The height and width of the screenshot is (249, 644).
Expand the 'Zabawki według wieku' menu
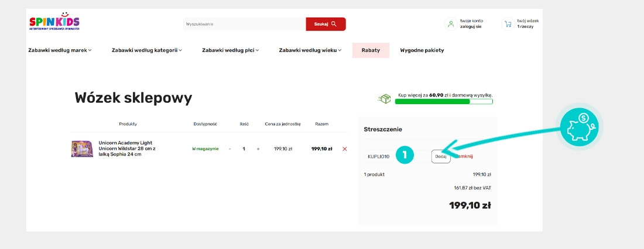point(310,50)
